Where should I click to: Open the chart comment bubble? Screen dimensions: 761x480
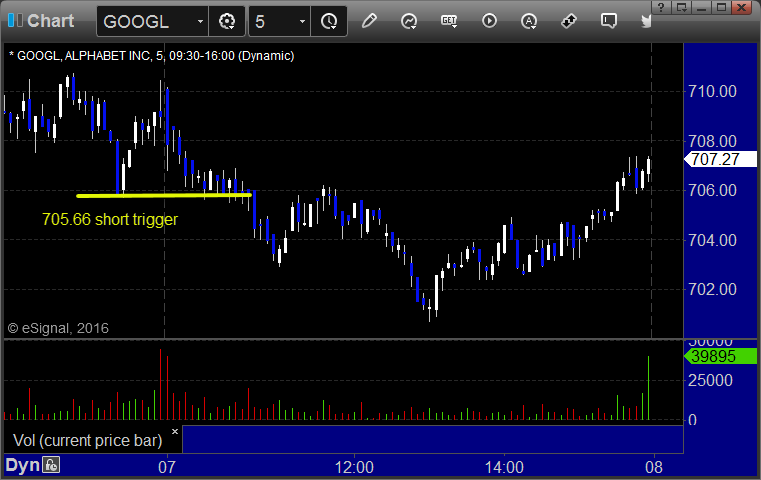click(609, 21)
